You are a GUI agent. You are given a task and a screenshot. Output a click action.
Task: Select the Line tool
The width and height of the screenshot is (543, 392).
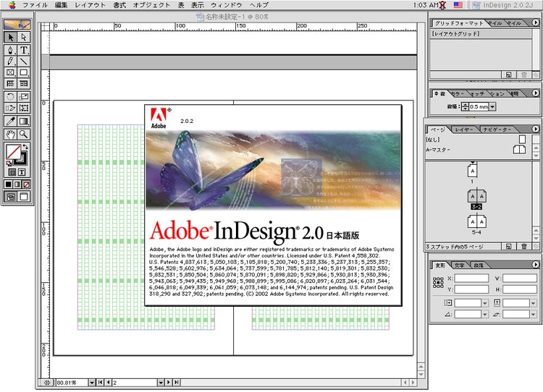(x=24, y=61)
